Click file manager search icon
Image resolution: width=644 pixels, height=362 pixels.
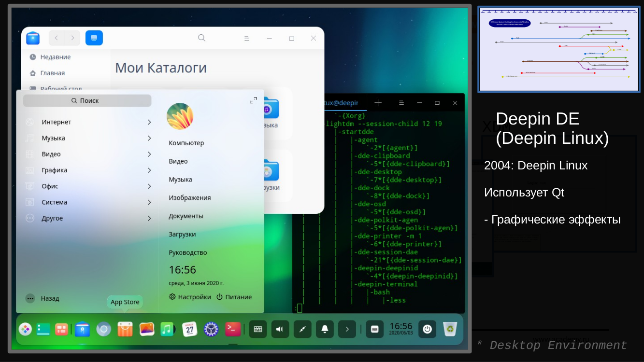tap(202, 38)
